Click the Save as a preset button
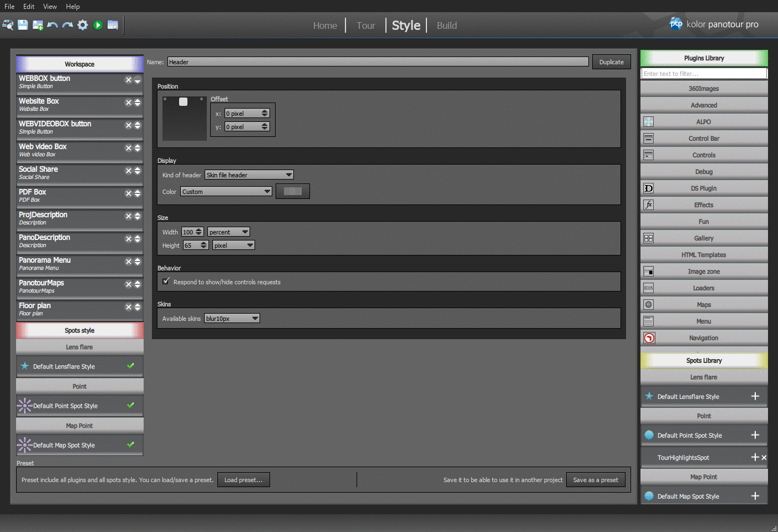The width and height of the screenshot is (778, 532). pyautogui.click(x=596, y=479)
